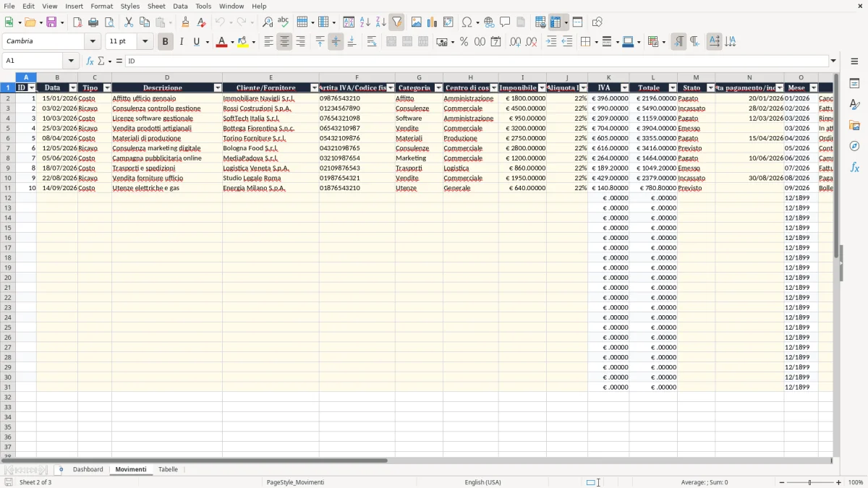This screenshot has height=488, width=868.
Task: Click the Copy icon
Action: click(145, 22)
